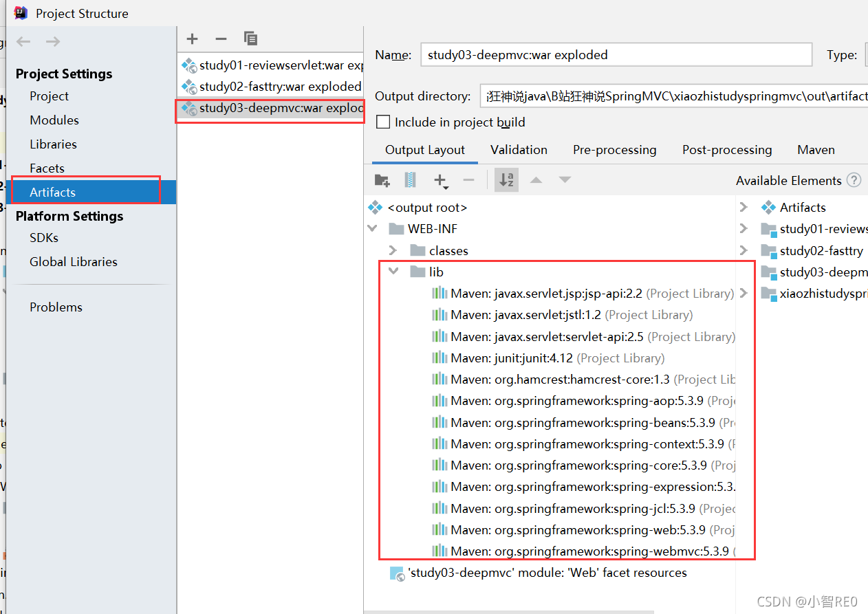Toggle sort elements alphabetically button
This screenshot has height=614, width=868.
pos(507,180)
